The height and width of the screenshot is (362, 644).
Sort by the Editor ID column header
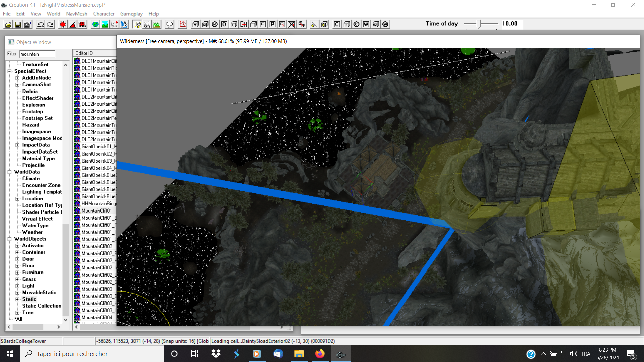point(95,53)
